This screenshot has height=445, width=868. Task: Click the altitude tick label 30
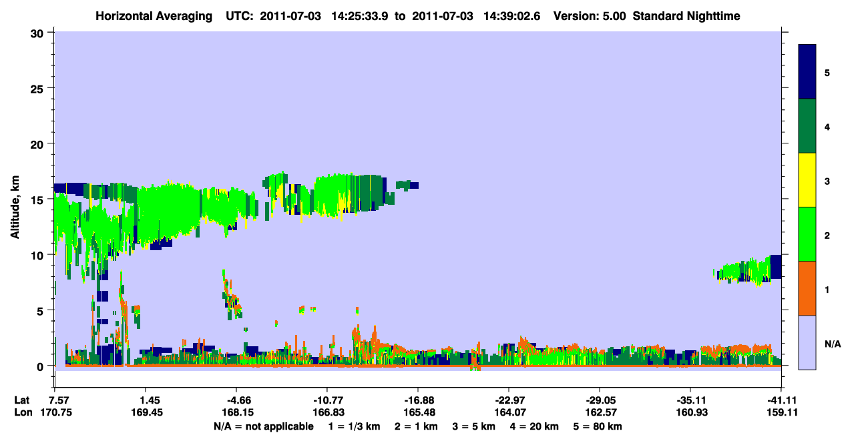coord(37,33)
